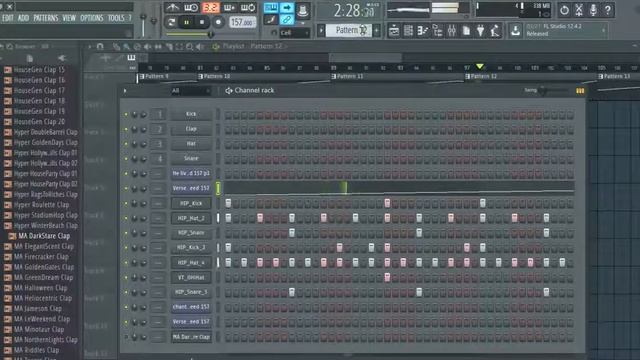Open Snare channel mixer track number 4
The height and width of the screenshot is (360, 640).
tap(159, 158)
